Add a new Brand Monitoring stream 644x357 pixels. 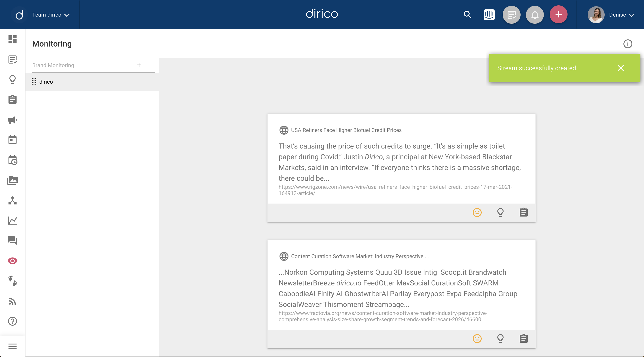click(x=139, y=65)
